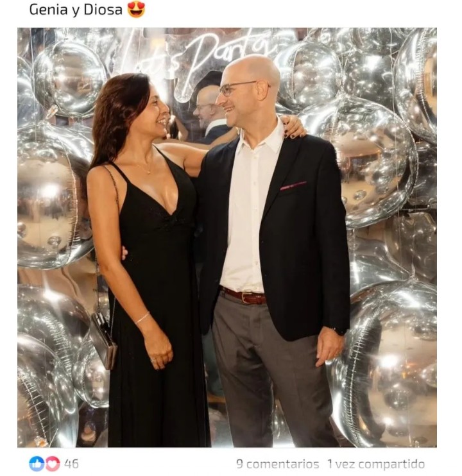
Task: Open the posted photo of the couple
Action: (227, 237)
